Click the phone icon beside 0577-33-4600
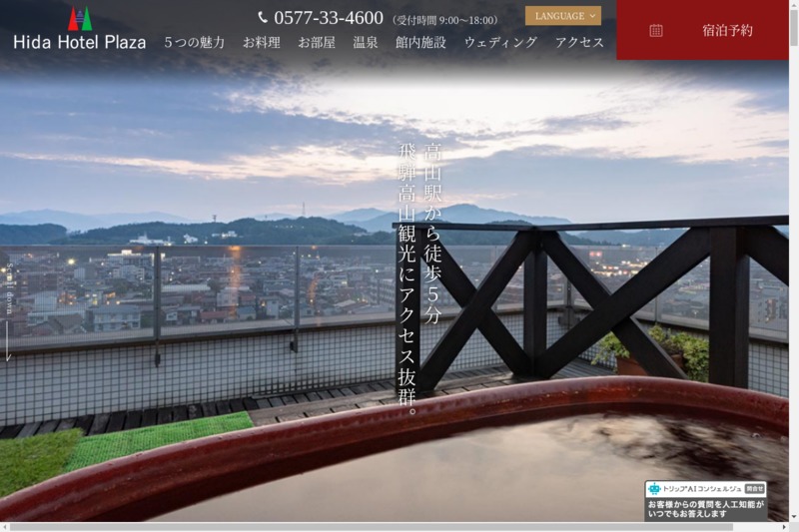The height and width of the screenshot is (532, 799). 263,17
